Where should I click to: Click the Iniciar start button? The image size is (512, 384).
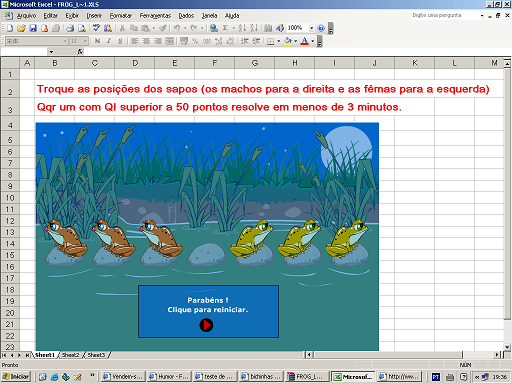[16, 377]
